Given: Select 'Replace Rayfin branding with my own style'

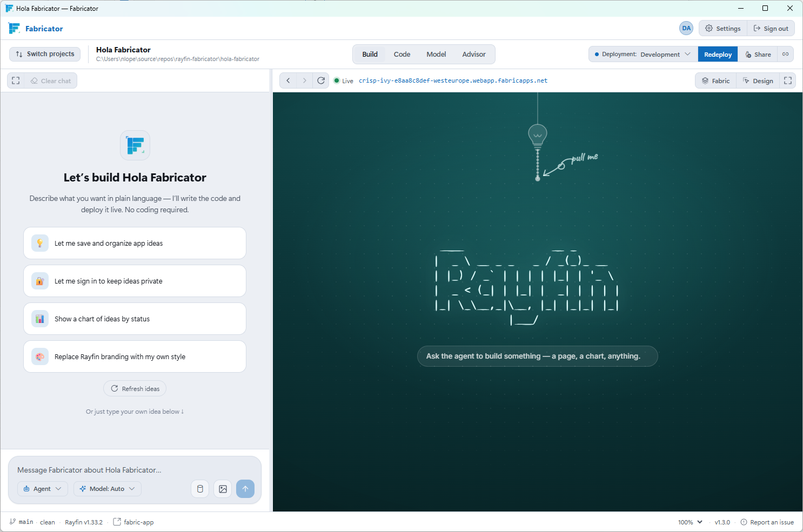Looking at the screenshot, I should click(x=135, y=356).
